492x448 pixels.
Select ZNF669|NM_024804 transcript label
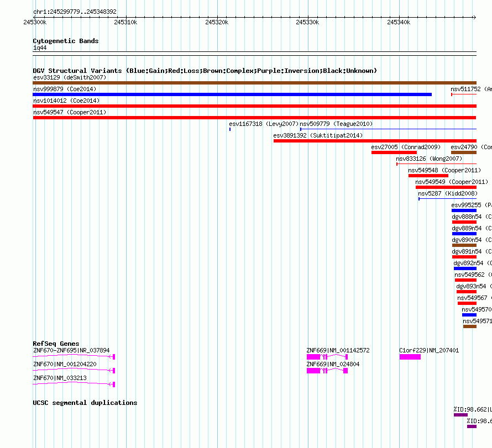333,364
